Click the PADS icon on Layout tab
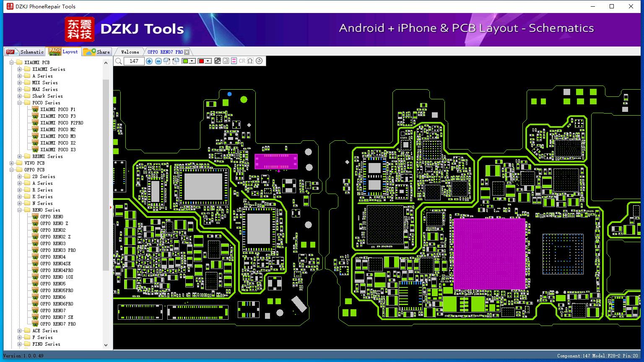This screenshot has width=644, height=362. tap(55, 51)
